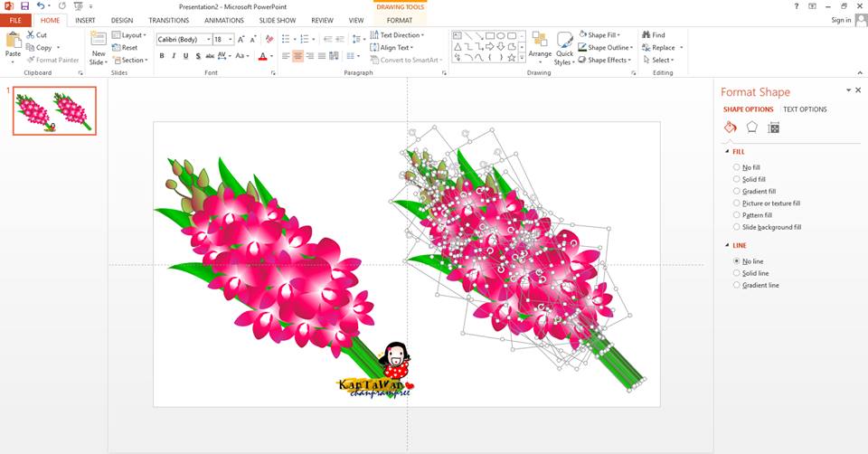Open the font name Calibri (Body) dropdown
The height and width of the screenshot is (454, 868).
point(209,39)
